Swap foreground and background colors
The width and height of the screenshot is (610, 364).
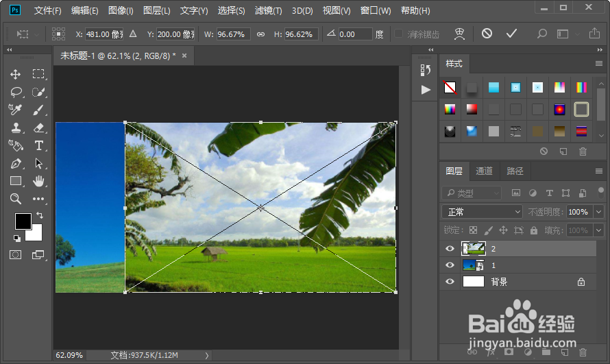point(40,215)
